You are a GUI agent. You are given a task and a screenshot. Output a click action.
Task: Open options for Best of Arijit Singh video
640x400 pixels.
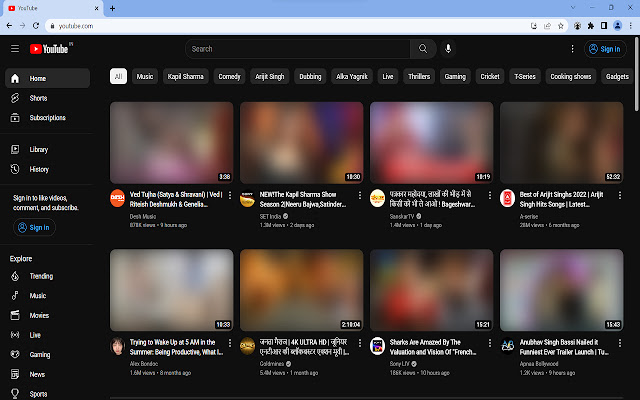620,196
